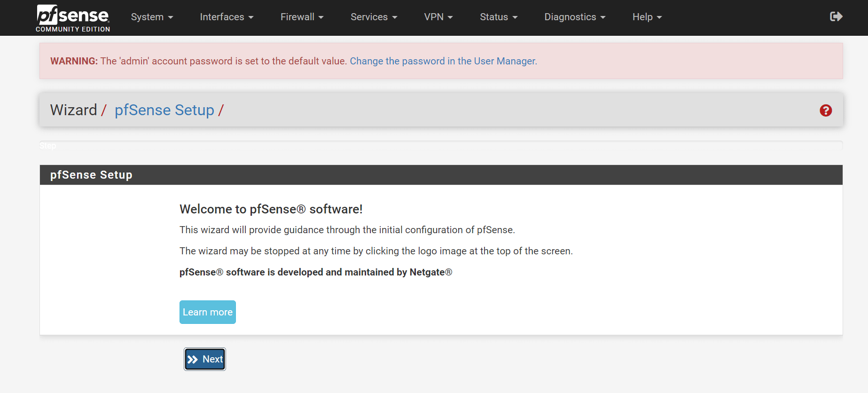Screen dimensions: 868x393
Task: Open the Services menu
Action: click(374, 17)
